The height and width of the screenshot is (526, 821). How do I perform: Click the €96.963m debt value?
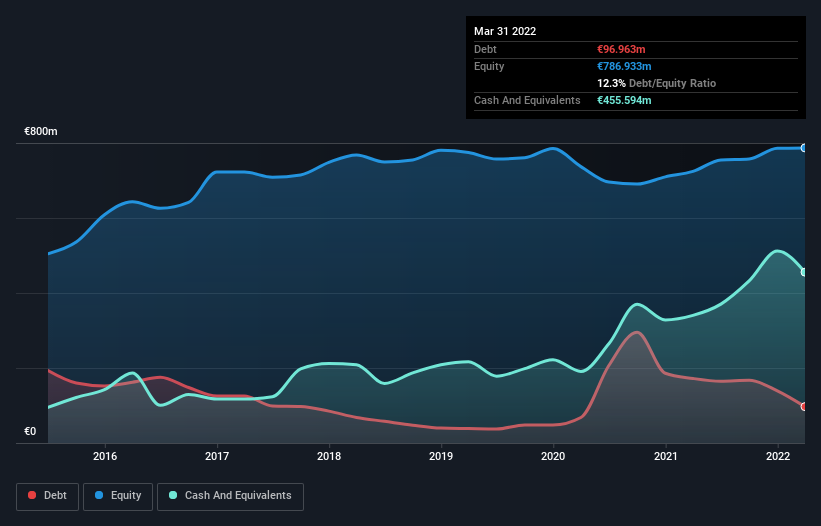(x=621, y=49)
